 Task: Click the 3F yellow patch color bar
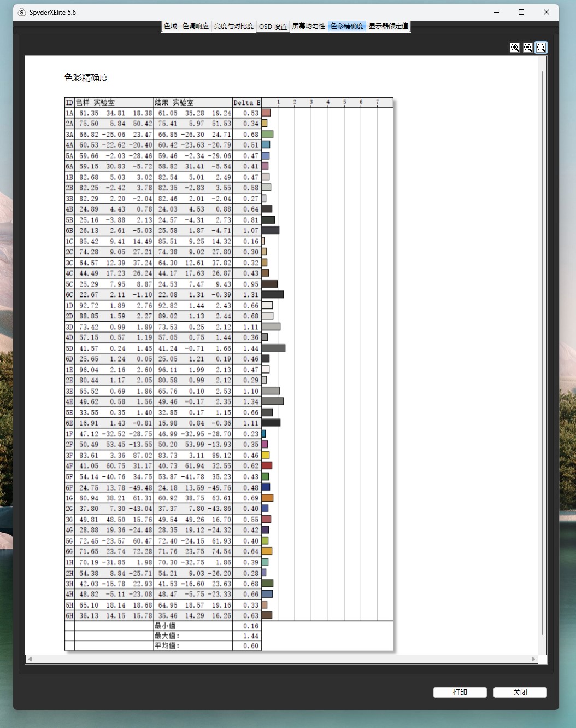(266, 455)
